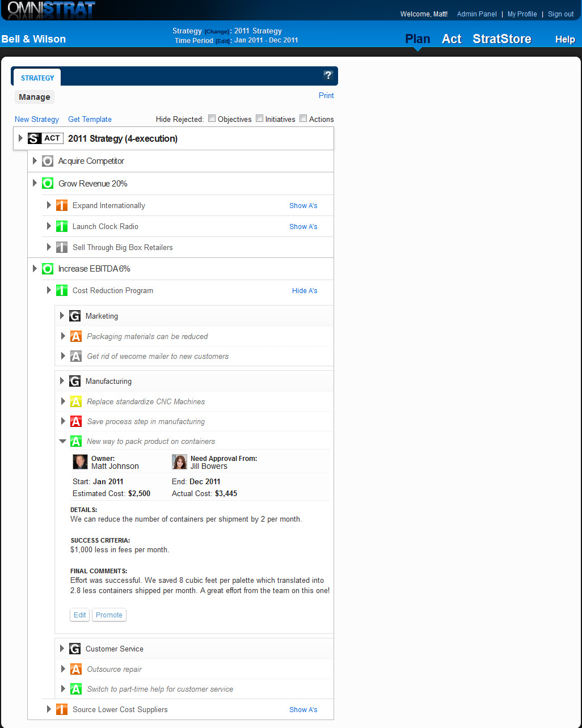Click the New Strategy link
Screen dimensions: 582x728
[x=37, y=119]
